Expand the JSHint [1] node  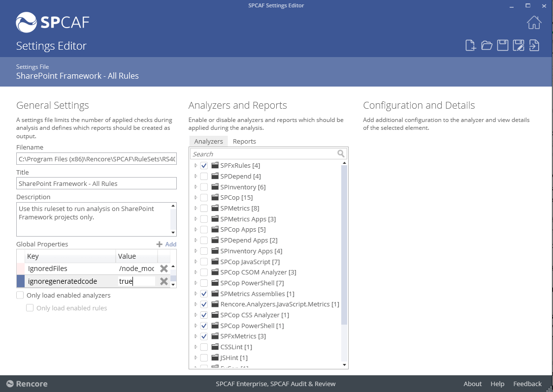(x=195, y=358)
